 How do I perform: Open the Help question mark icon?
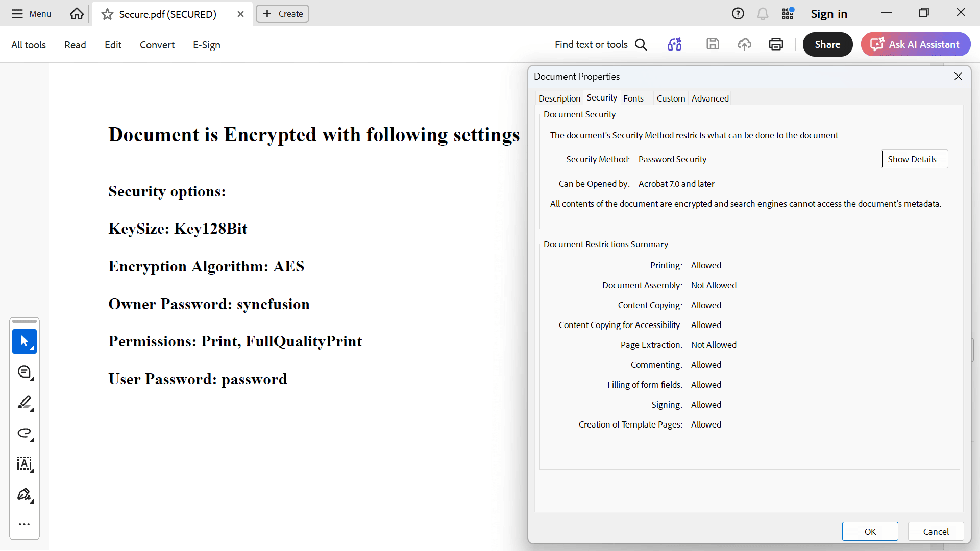pyautogui.click(x=738, y=14)
